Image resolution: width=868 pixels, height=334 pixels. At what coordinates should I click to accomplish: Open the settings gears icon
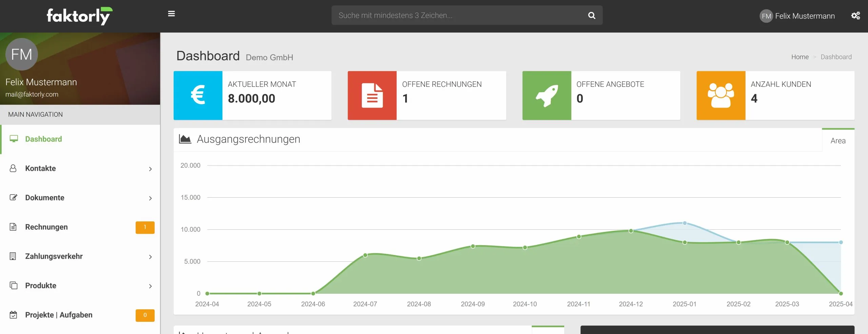coord(855,16)
